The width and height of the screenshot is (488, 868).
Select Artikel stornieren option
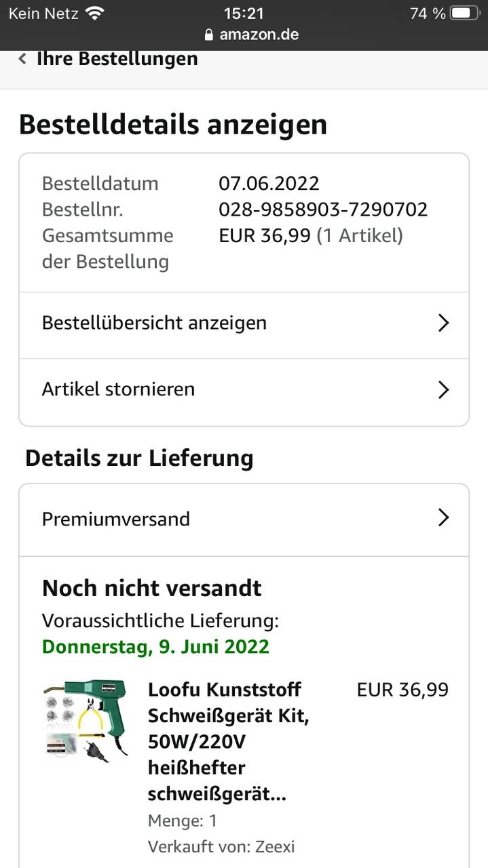[119, 389]
